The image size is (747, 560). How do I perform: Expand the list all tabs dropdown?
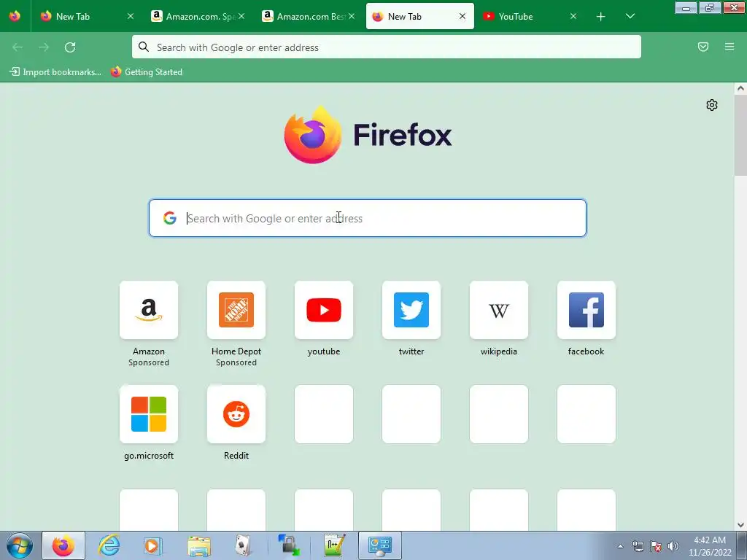pyautogui.click(x=630, y=17)
